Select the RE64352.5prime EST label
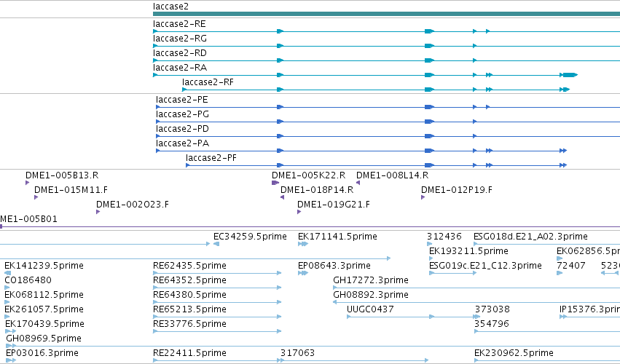The width and height of the screenshot is (620, 364). click(x=189, y=280)
